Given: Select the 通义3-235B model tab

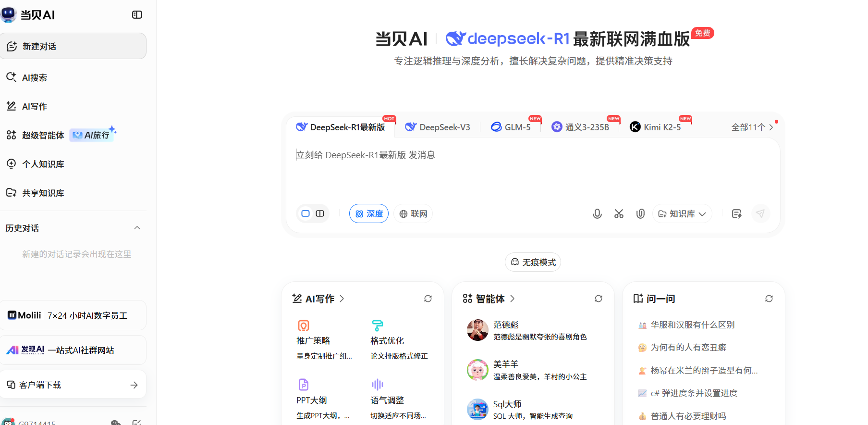Looking at the screenshot, I should pyautogui.click(x=580, y=127).
